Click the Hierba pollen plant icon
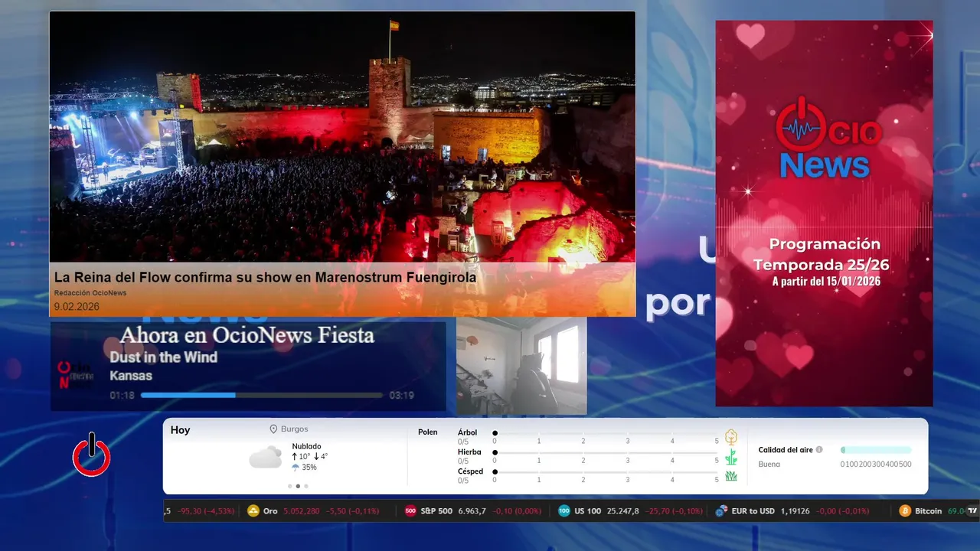This screenshot has width=980, height=551. pyautogui.click(x=731, y=457)
